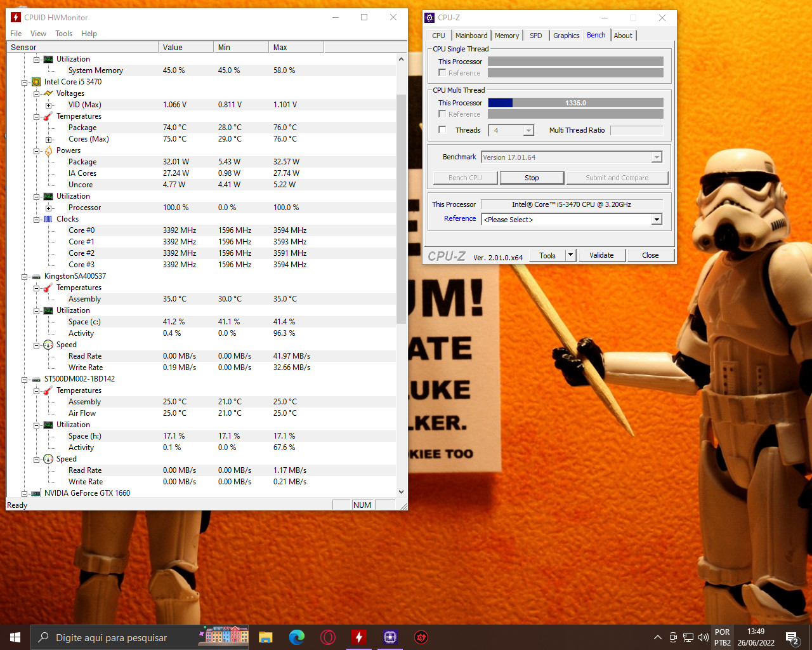The width and height of the screenshot is (812, 650).
Task: Click the Multi Thread Ratio field
Action: [x=636, y=130]
